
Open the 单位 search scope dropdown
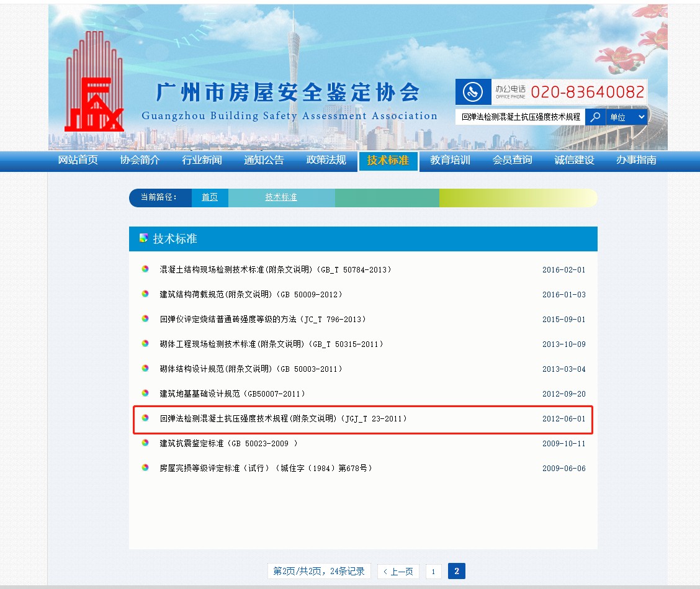coord(627,116)
